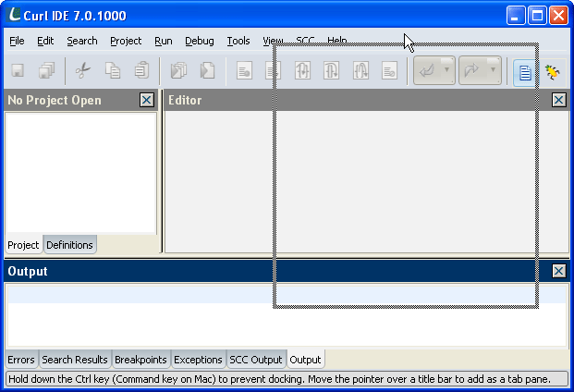Show the Breakpoints tab
Screen dimensions: 574x392
[140, 360]
